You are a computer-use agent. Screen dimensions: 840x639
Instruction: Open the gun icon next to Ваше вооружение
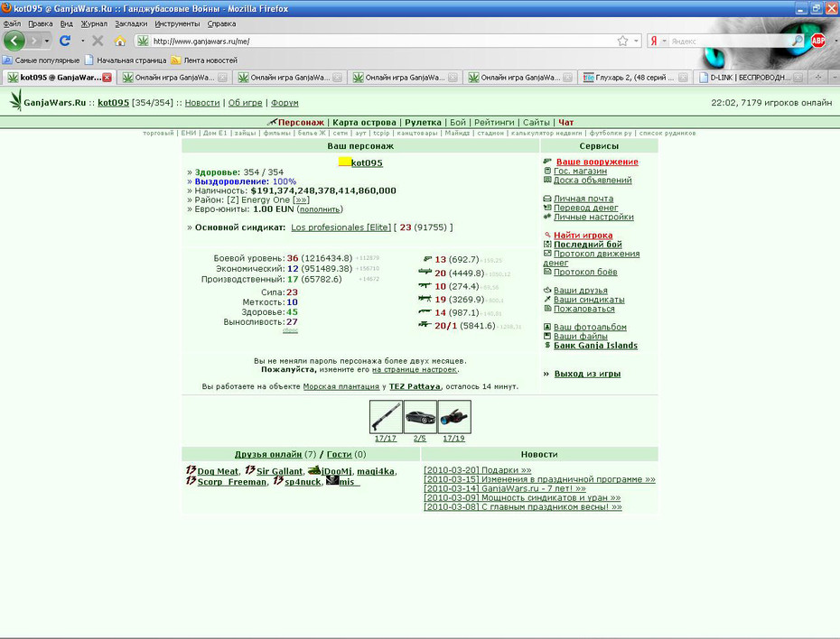click(x=547, y=161)
